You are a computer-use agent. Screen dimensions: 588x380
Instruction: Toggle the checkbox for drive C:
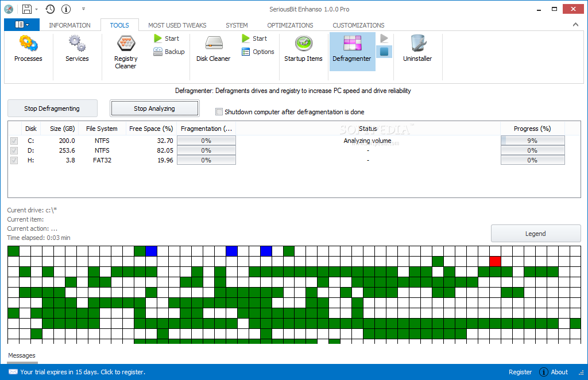pos(14,141)
